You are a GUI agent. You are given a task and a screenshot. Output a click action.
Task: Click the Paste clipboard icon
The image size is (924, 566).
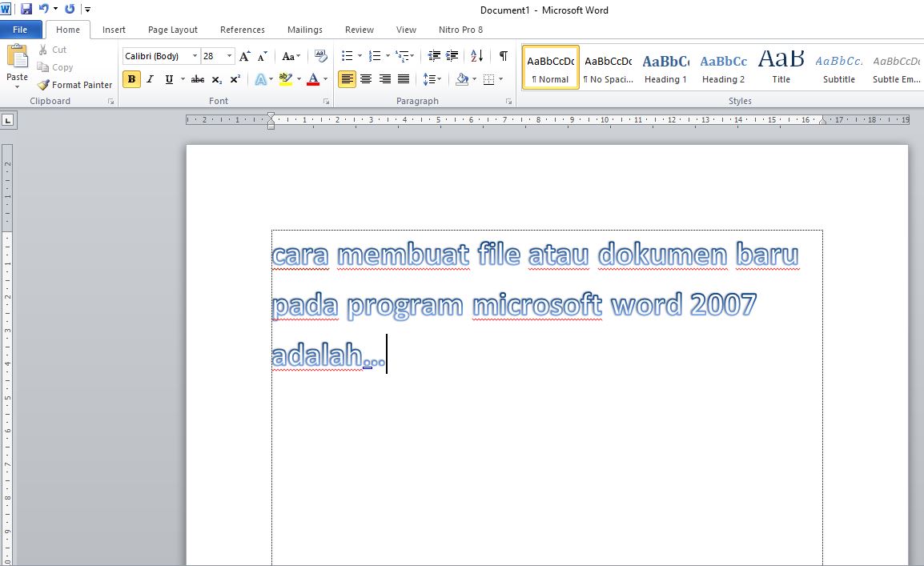pyautogui.click(x=17, y=57)
